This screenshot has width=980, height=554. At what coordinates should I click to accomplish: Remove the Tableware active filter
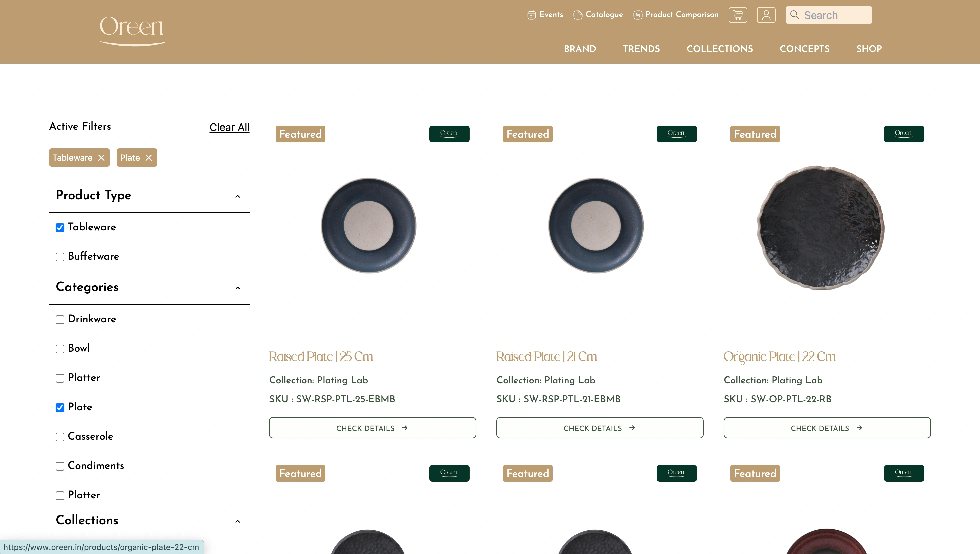click(101, 158)
